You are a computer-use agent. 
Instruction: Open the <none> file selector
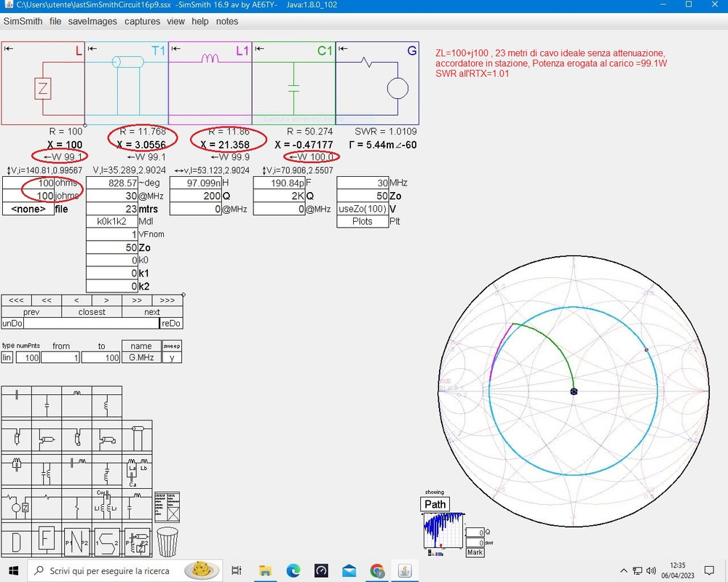coord(28,209)
